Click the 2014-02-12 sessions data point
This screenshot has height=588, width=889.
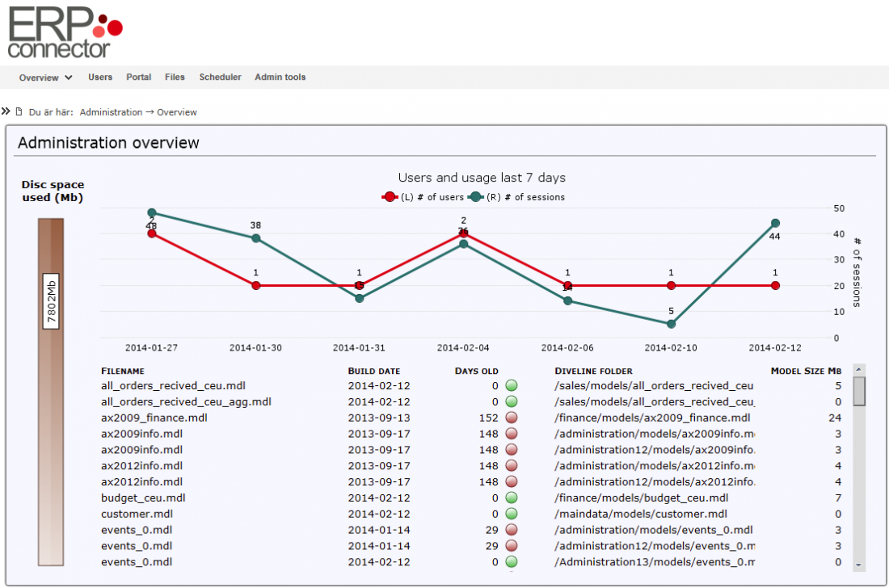coord(775,223)
